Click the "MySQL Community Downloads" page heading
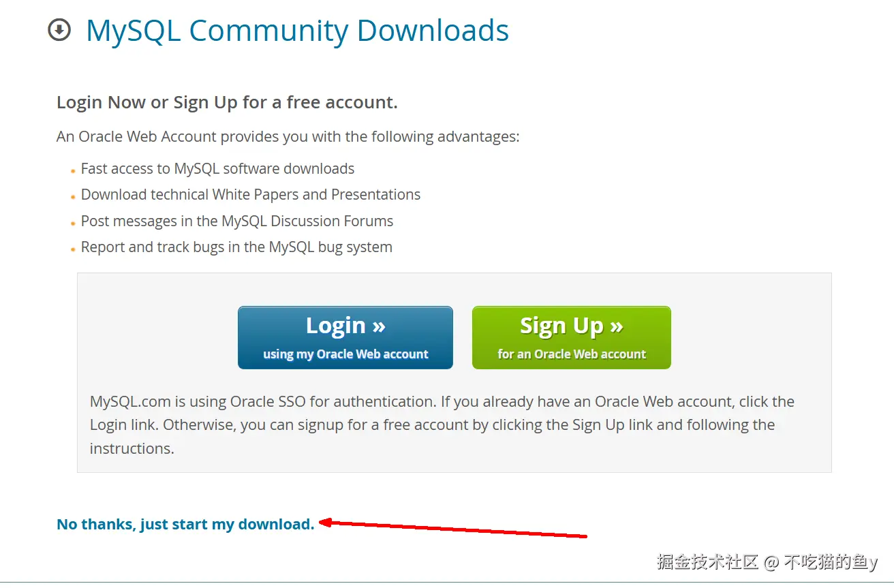 297,31
